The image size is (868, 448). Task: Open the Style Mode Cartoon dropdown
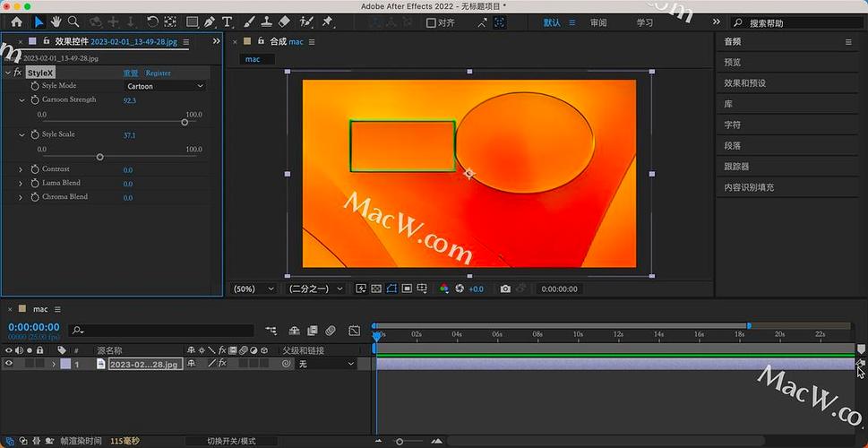coord(165,86)
